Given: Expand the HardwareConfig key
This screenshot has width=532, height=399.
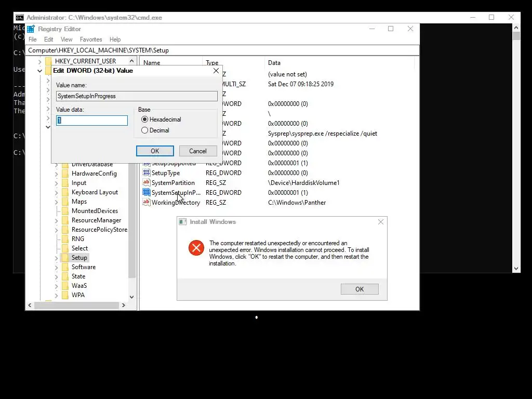Looking at the screenshot, I should [56, 174].
